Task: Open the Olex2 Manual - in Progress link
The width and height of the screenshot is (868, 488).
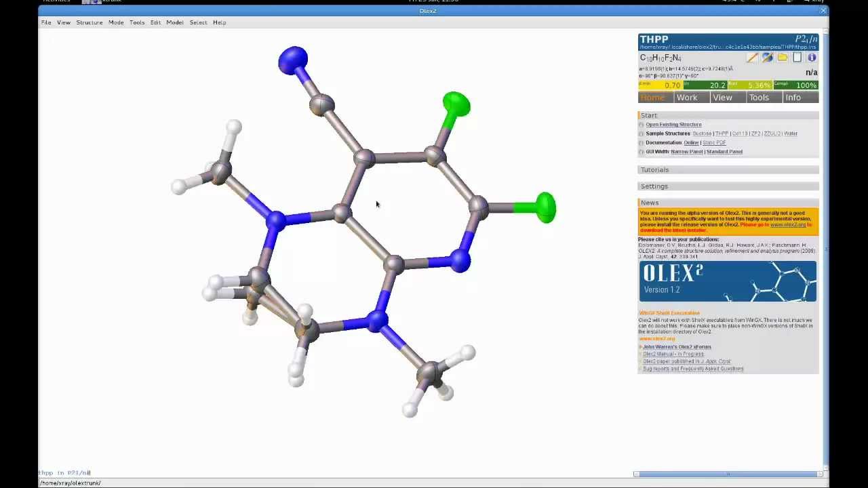Action: pos(673,354)
